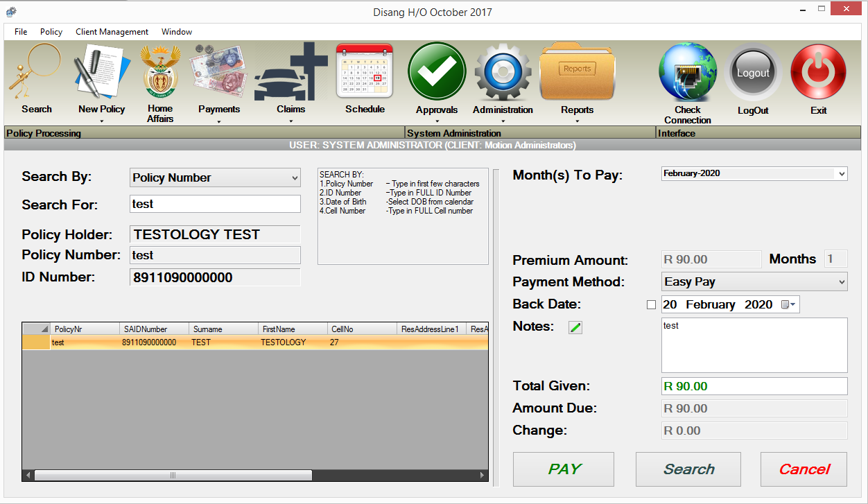Click the green pencil Notes edit icon
868x504 pixels.
[575, 328]
